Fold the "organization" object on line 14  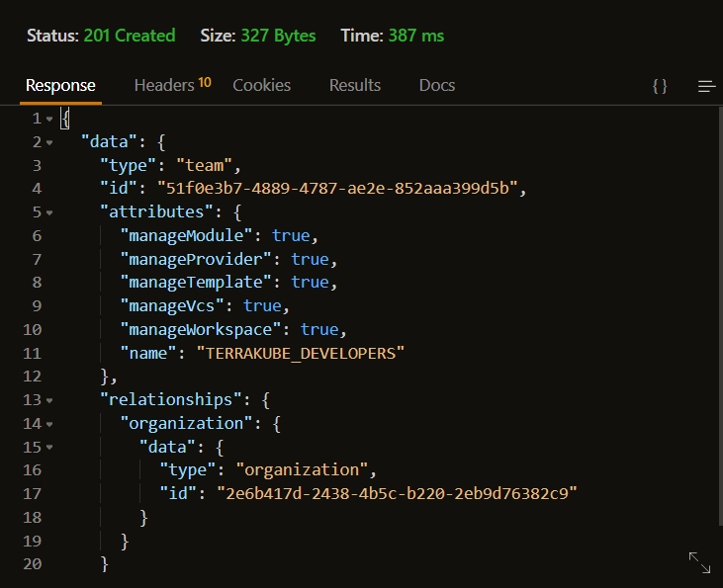coord(49,424)
